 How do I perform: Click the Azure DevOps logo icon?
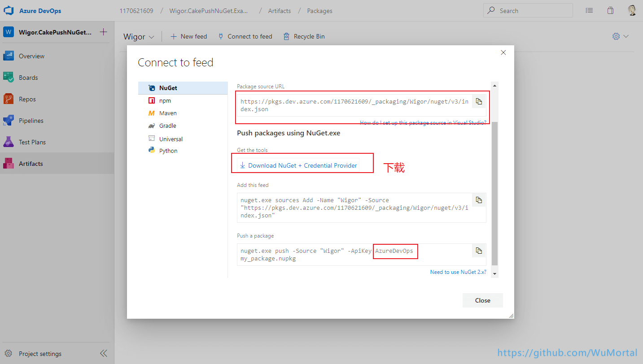[9, 10]
